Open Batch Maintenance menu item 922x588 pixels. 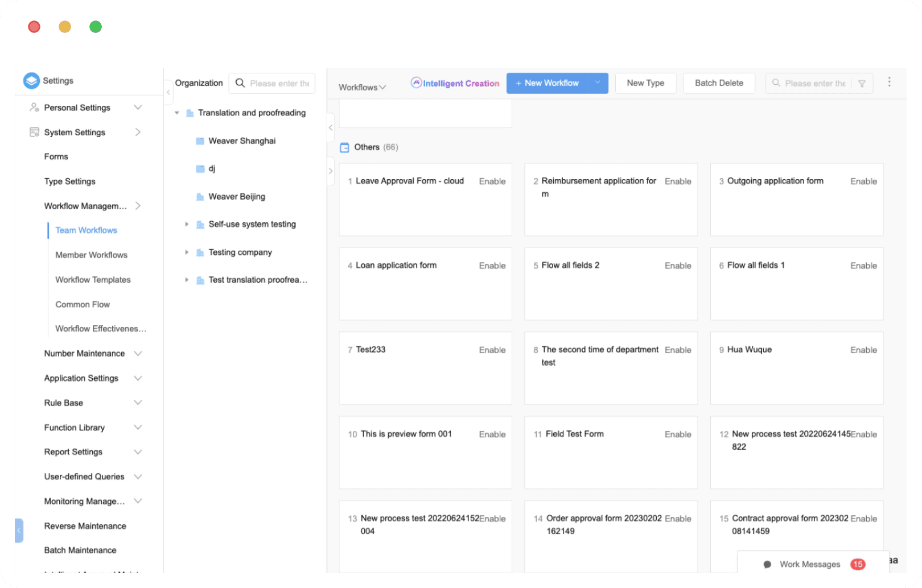(x=80, y=550)
